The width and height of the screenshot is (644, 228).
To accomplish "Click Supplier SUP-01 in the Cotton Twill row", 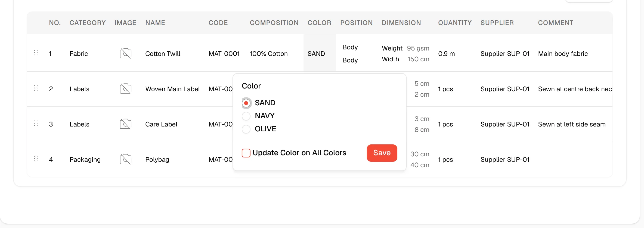I will (x=505, y=54).
